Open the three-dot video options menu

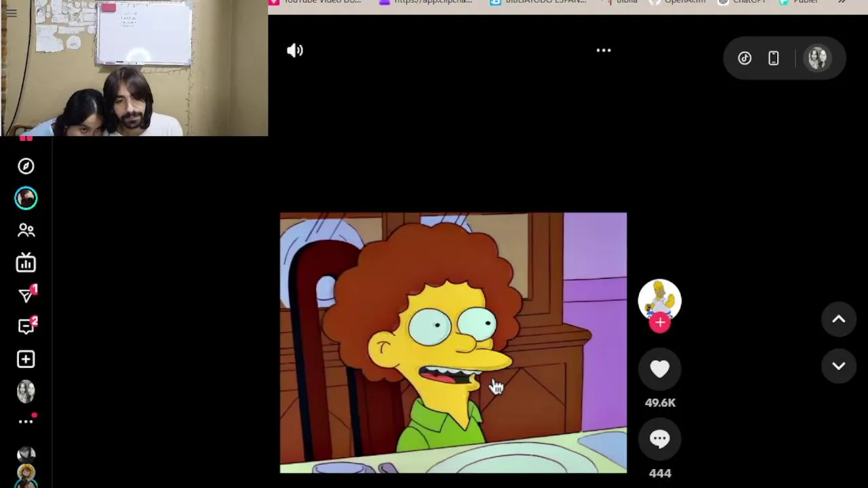[x=604, y=50]
